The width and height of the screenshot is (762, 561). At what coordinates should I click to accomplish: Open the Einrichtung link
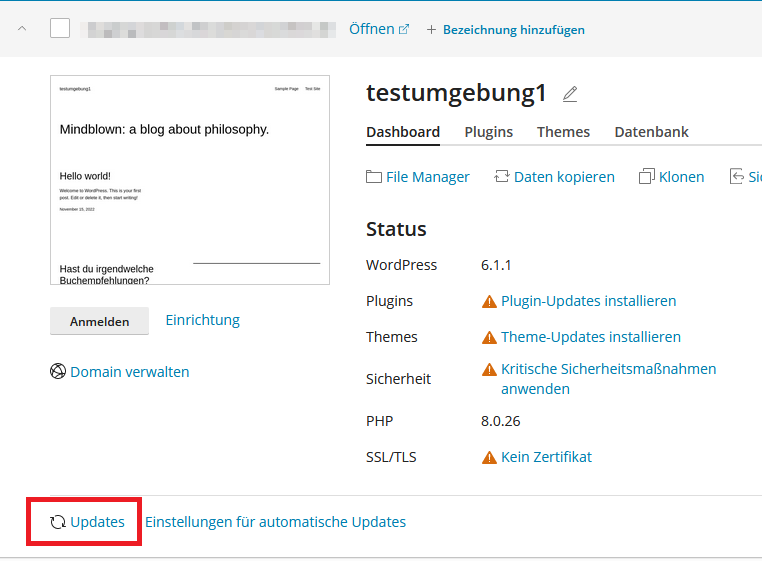coord(203,320)
